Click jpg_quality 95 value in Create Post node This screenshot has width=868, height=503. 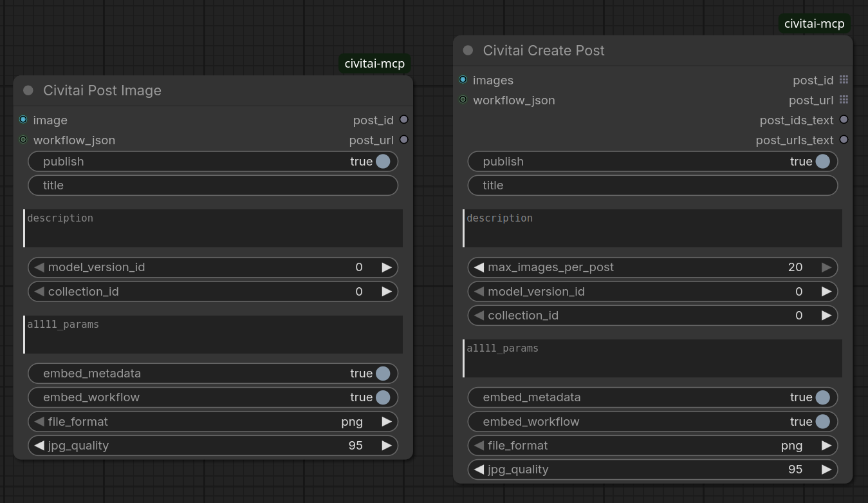[795, 470]
